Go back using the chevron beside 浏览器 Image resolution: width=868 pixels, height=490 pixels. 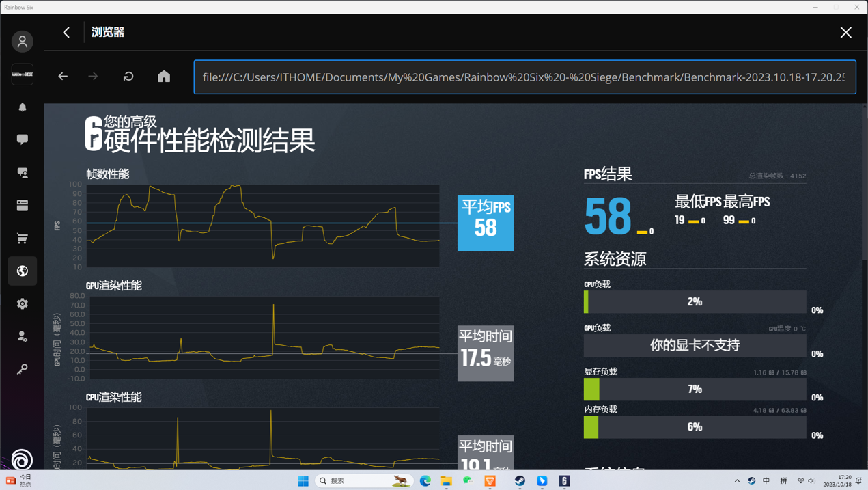66,32
